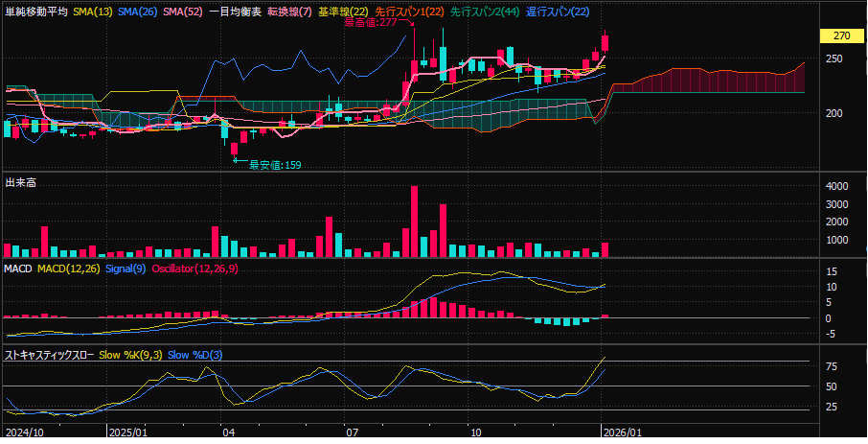
Task: Click the 遅行スパン(22) legend label
Action: click(558, 11)
